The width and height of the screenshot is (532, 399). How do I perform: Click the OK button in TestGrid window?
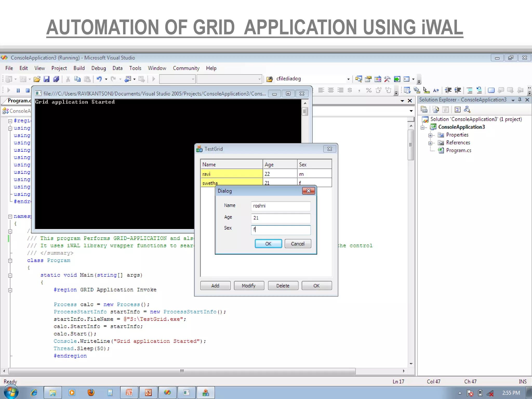[317, 285]
